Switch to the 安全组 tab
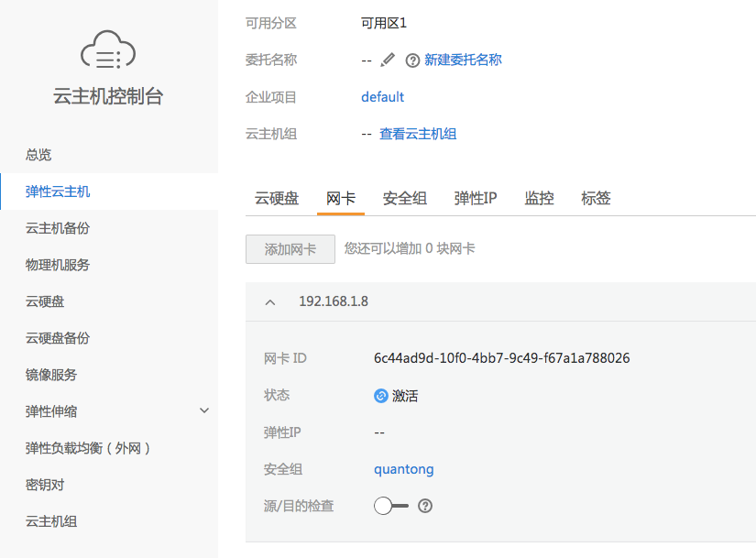756x558 pixels. [x=405, y=198]
